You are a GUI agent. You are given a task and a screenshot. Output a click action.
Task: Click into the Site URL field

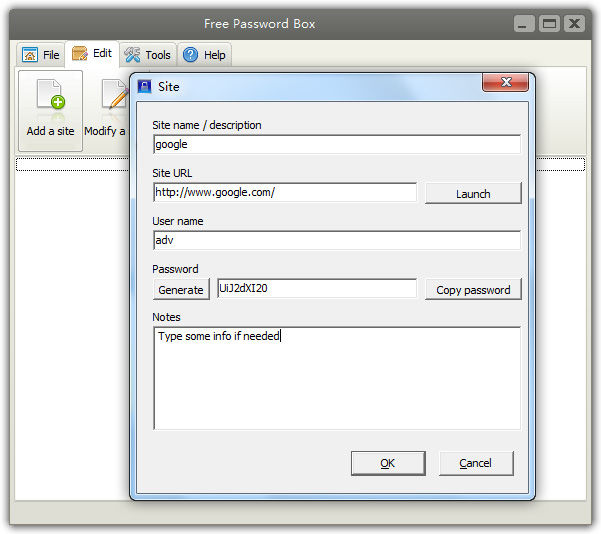click(285, 192)
